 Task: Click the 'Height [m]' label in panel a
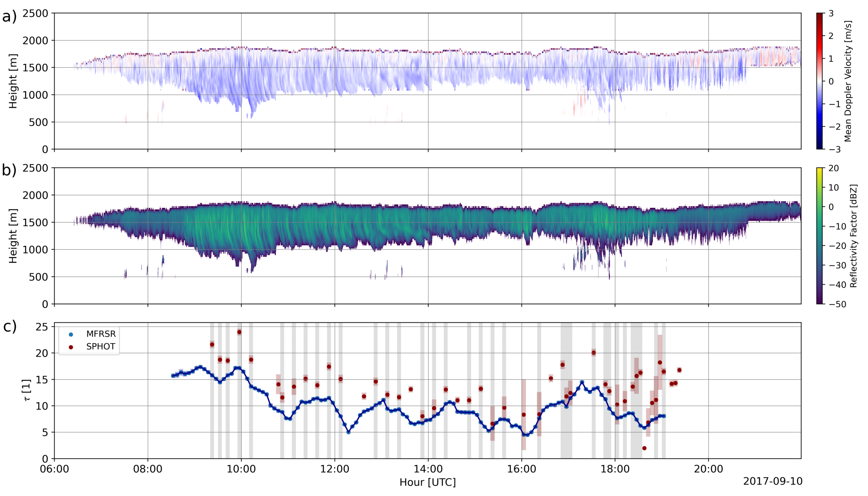click(x=13, y=81)
